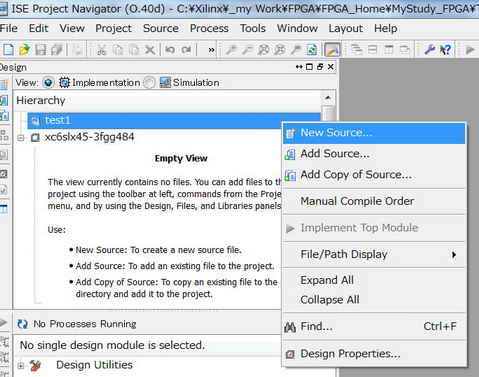Click the New file toolbar icon
This screenshot has width=479, height=377.
(x=8, y=50)
